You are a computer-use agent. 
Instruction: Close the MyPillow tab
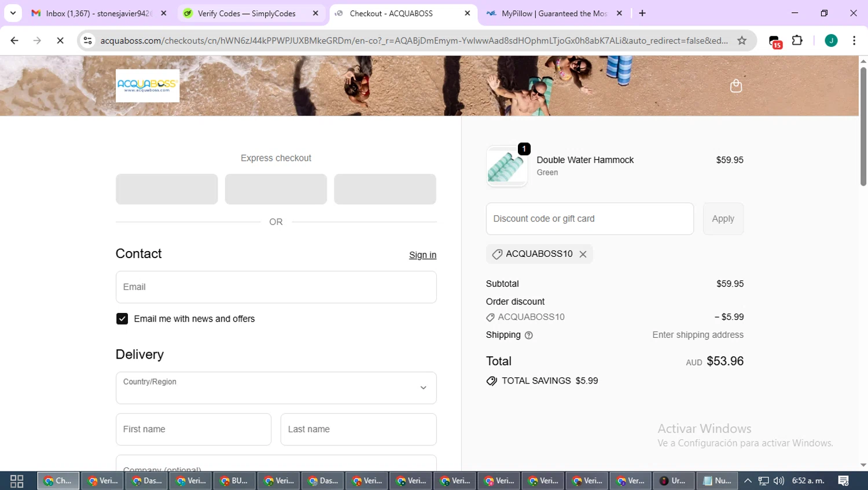tap(619, 13)
